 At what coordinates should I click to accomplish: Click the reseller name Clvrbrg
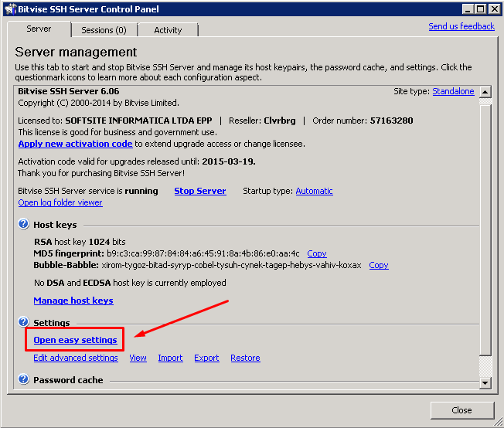[280, 121]
